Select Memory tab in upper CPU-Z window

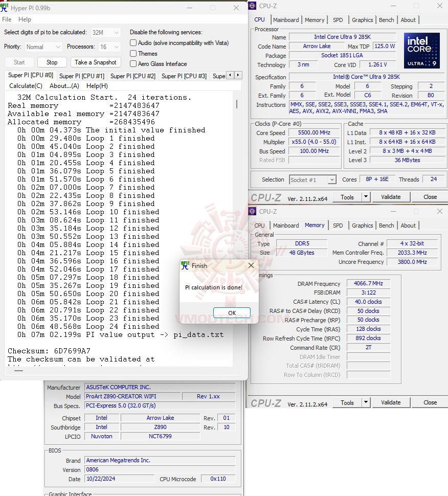[x=315, y=20]
